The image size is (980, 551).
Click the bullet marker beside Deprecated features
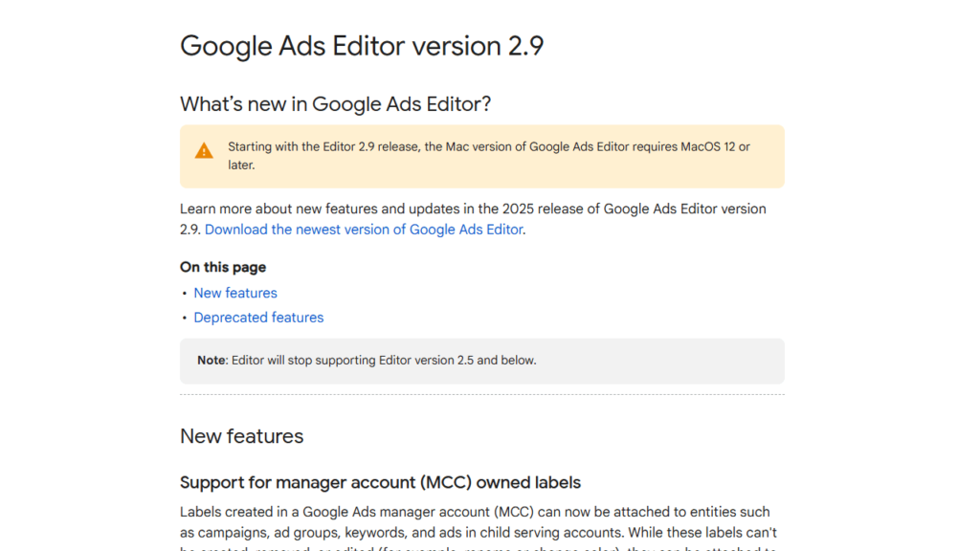185,317
